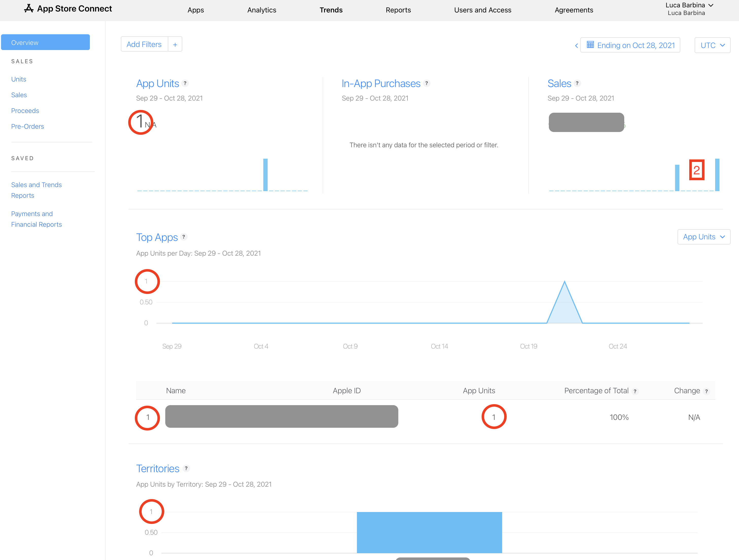Open the Change column help icon
Screen dimensions: 739x560
pyautogui.click(x=706, y=391)
